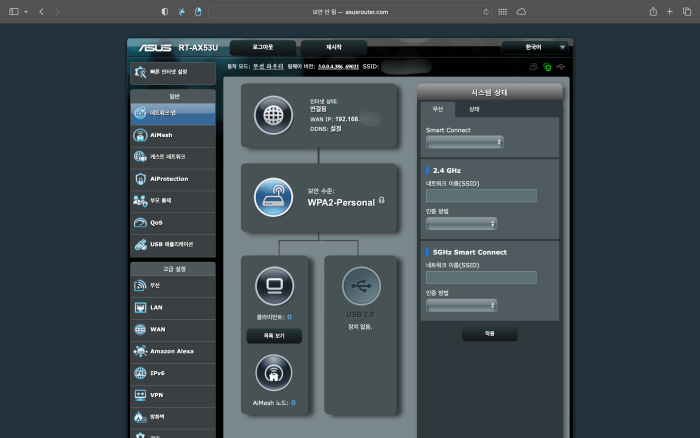Viewport: 700px width, 438px height.
Task: Open the Wireless Router (무선 라우터) operation mode link
Action: (x=268, y=67)
